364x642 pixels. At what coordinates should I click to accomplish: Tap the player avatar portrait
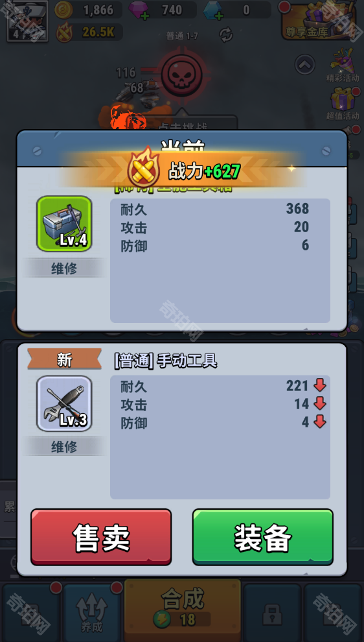[x=27, y=21]
